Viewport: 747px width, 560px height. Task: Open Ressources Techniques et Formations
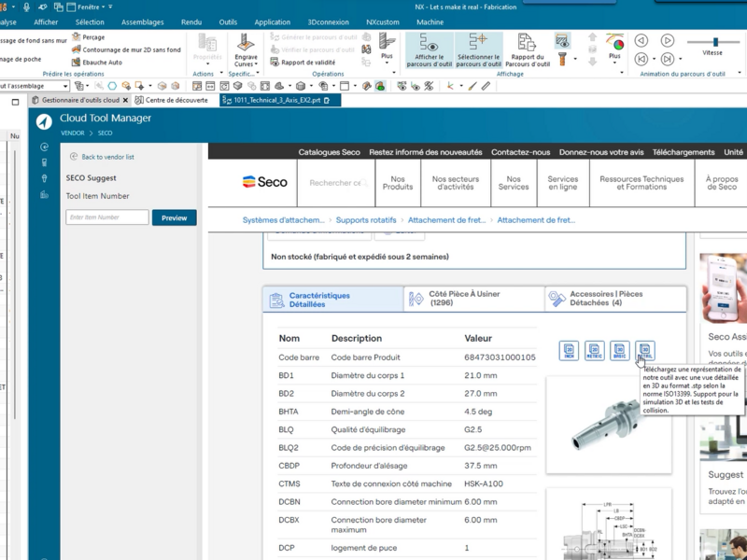[641, 183]
